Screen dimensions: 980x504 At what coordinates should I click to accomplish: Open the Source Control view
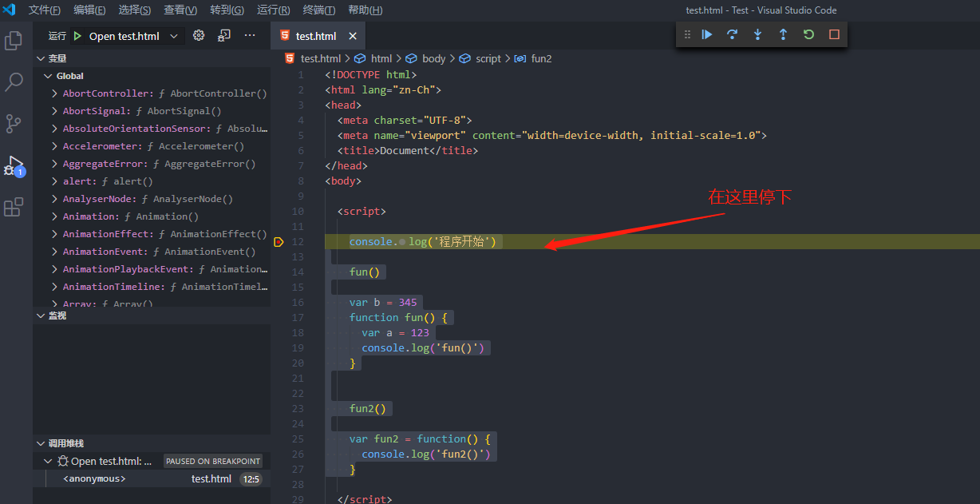click(14, 123)
